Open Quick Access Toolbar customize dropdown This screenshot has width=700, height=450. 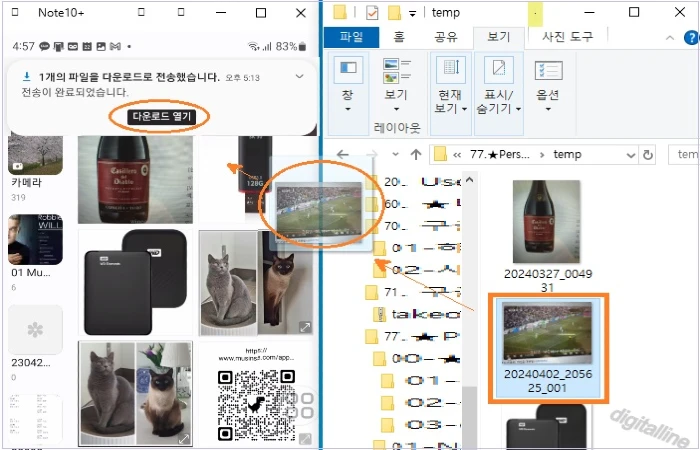[412, 14]
